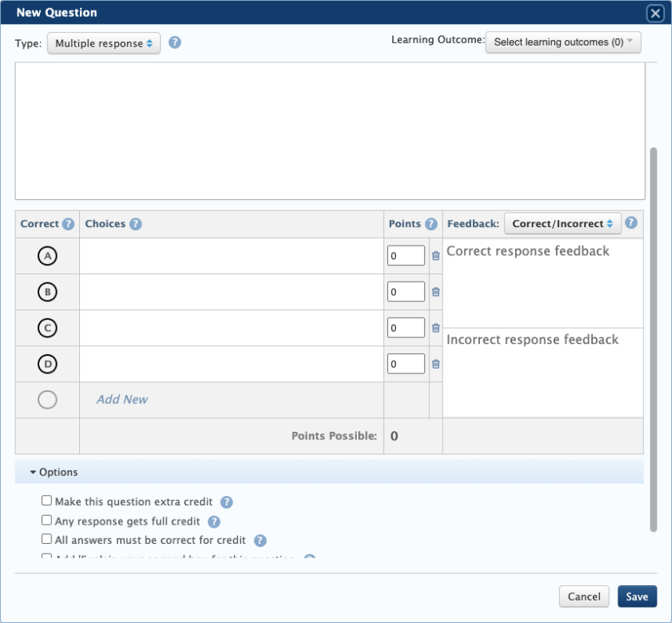The width and height of the screenshot is (672, 623).
Task: Mark choice B as correct
Action: coord(47,292)
